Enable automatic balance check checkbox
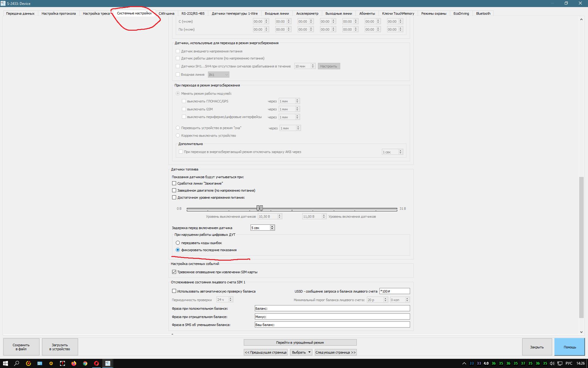This screenshot has height=368, width=588. 174,291
